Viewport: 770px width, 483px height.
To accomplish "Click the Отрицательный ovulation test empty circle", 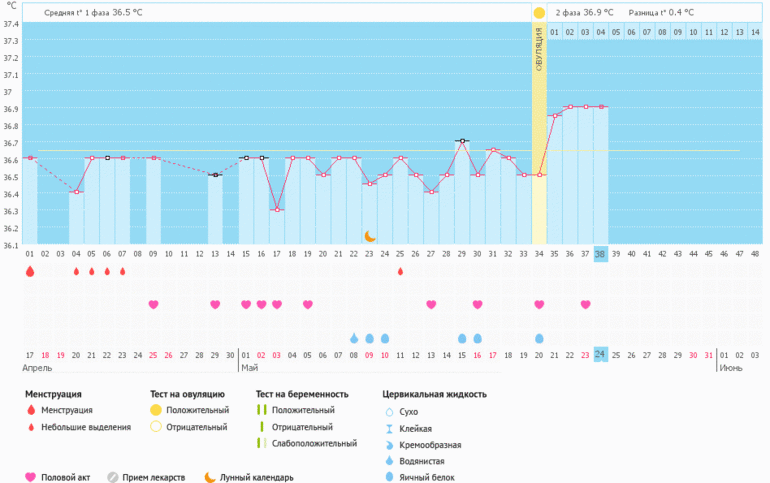I will click(155, 427).
